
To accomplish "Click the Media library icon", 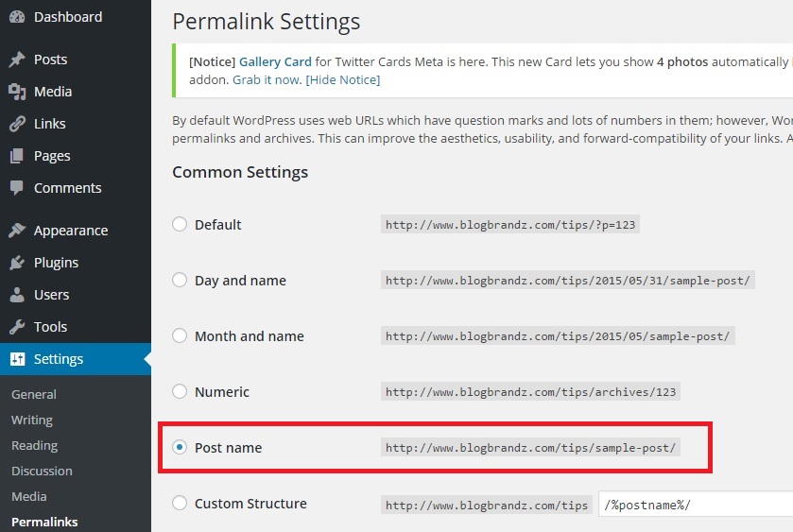I will [17, 92].
